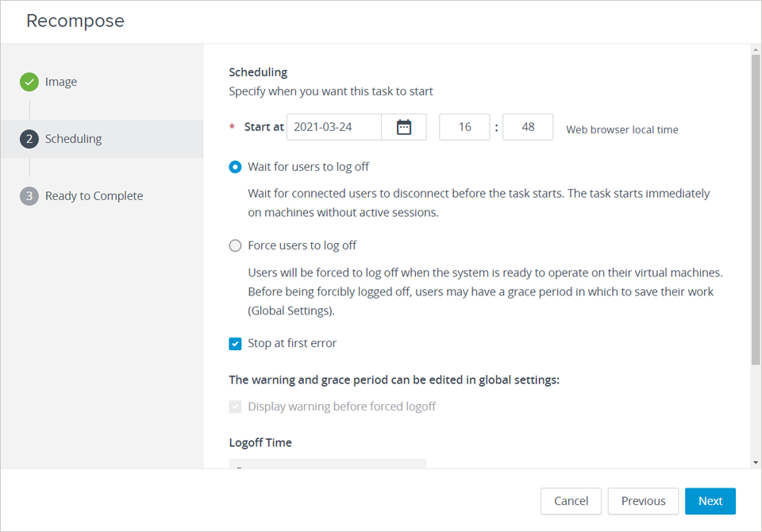Switch to the Scheduling step

point(73,138)
